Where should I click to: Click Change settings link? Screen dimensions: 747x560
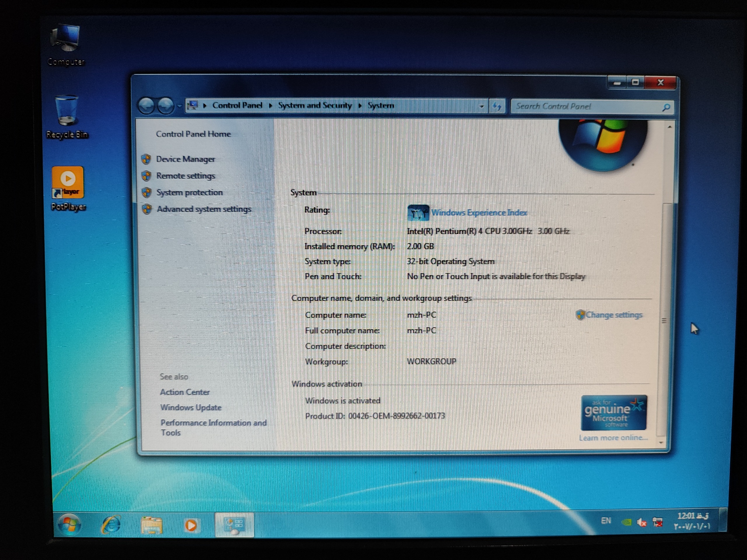pos(614,315)
